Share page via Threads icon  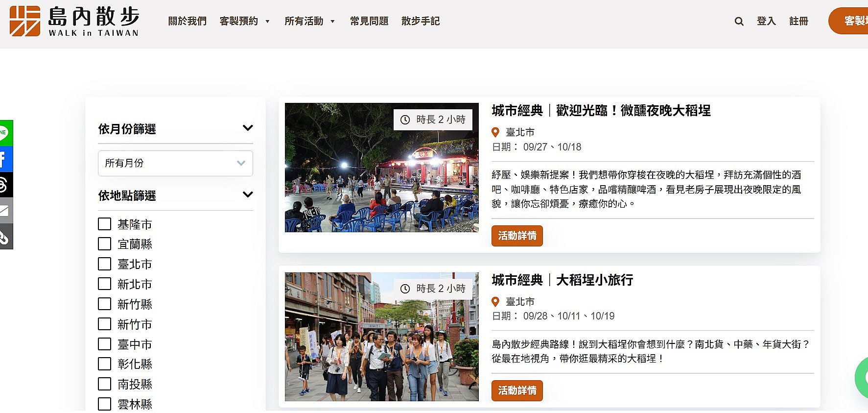5,185
